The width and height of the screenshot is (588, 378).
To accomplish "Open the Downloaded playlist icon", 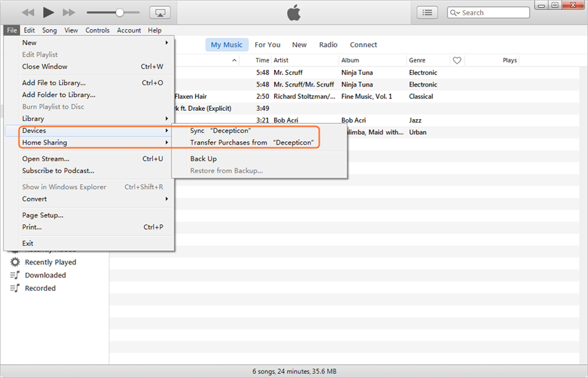I will tap(15, 275).
